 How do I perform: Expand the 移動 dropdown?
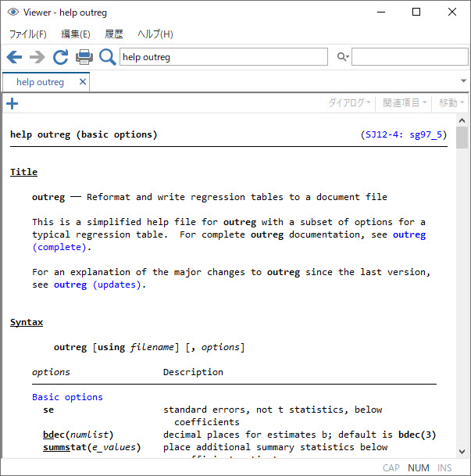[451, 102]
